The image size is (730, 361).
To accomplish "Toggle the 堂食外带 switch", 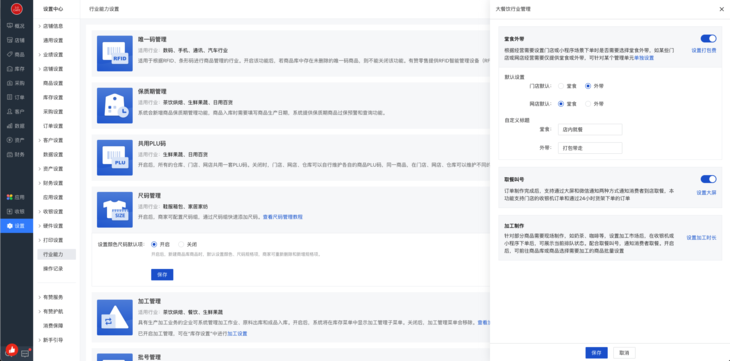I will (x=708, y=38).
